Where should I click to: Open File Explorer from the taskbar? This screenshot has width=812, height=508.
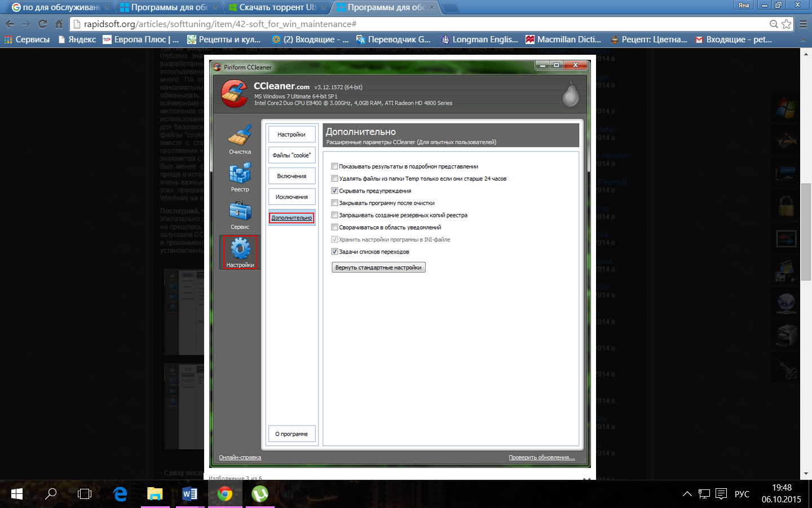[x=155, y=494]
